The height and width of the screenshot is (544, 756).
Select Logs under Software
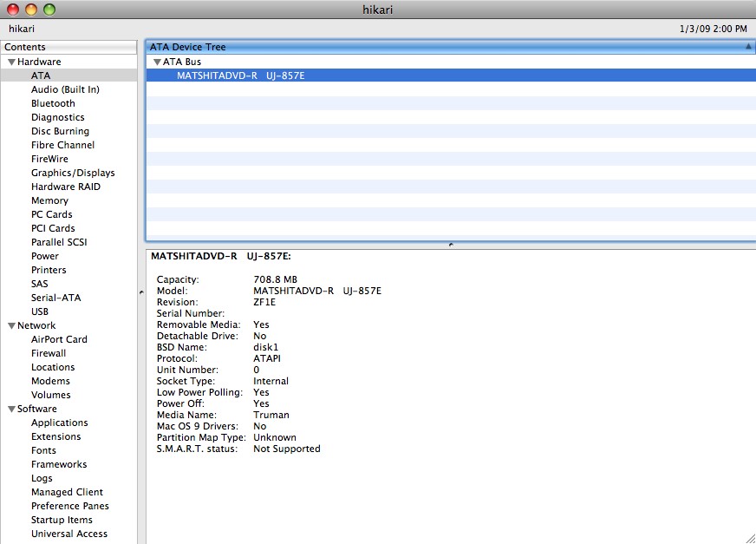[42, 478]
